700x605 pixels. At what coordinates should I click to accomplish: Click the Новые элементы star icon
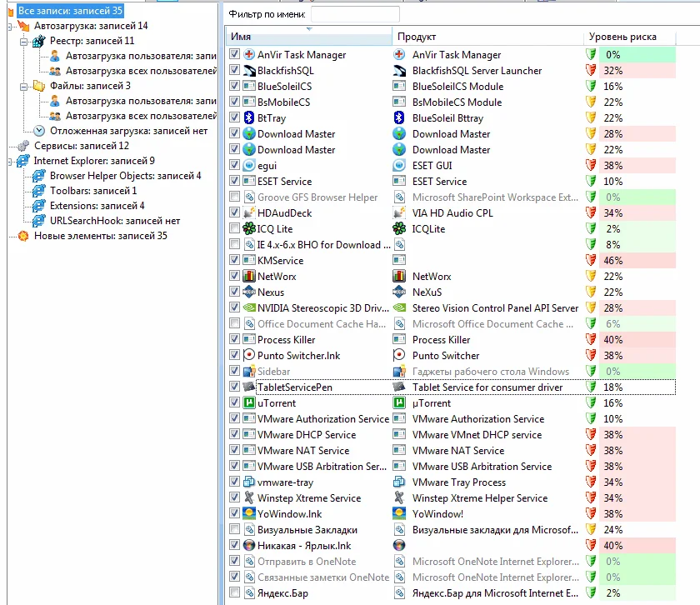[23, 236]
